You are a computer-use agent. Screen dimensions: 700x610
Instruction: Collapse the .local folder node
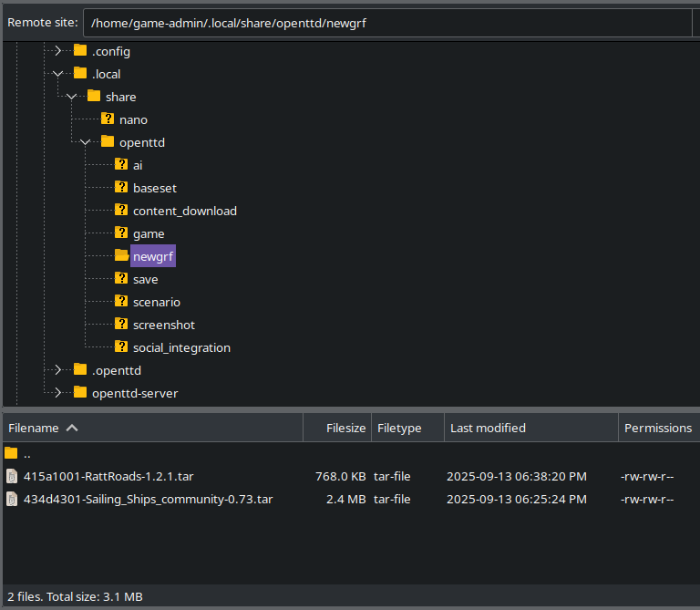click(58, 74)
